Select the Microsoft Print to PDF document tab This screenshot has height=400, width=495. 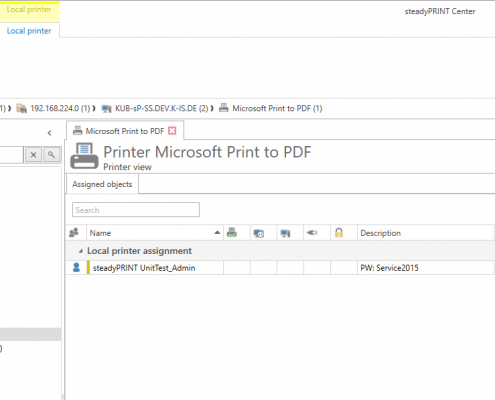pyautogui.click(x=125, y=131)
